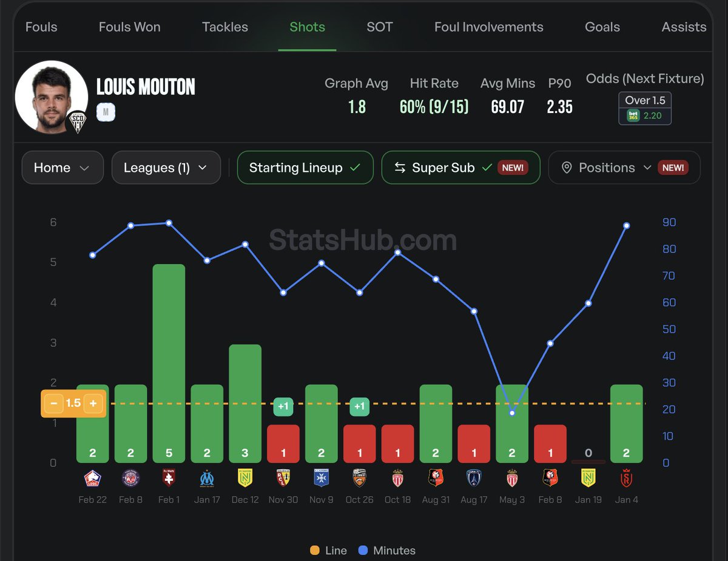The height and width of the screenshot is (561, 728).
Task: Click the Graph Avg value 1.8
Action: point(357,107)
